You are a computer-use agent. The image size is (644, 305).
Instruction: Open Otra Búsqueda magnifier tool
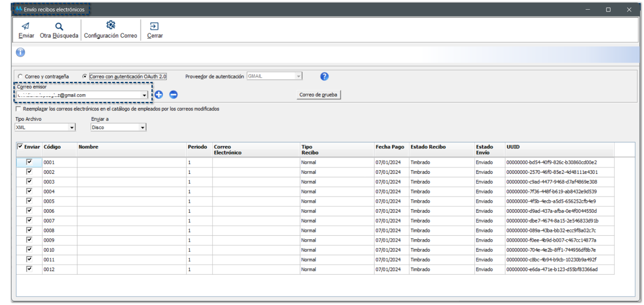click(x=59, y=27)
